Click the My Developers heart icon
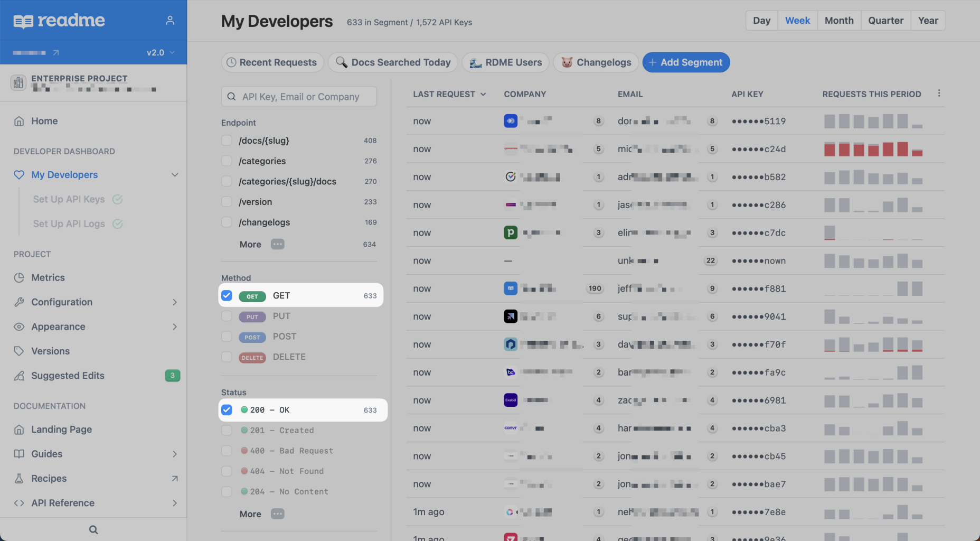The width and height of the screenshot is (980, 541). click(19, 175)
